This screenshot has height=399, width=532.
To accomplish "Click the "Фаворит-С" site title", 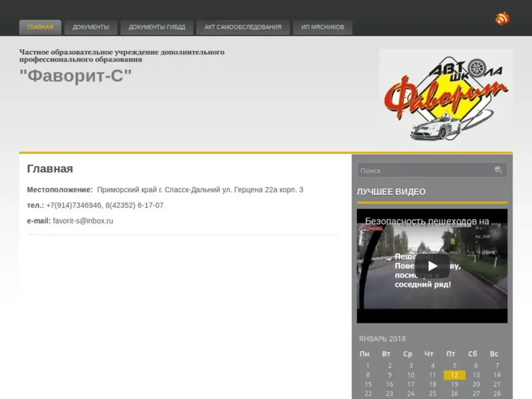I will click(x=76, y=76).
